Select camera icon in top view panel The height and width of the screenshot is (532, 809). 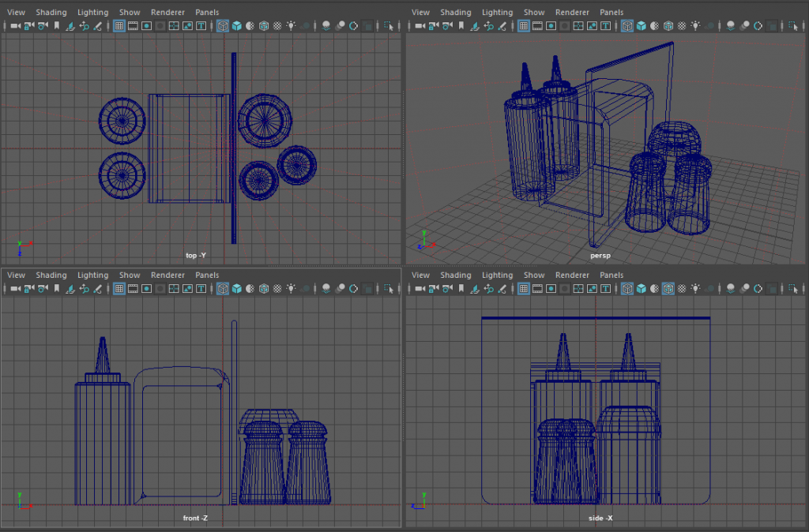15,26
